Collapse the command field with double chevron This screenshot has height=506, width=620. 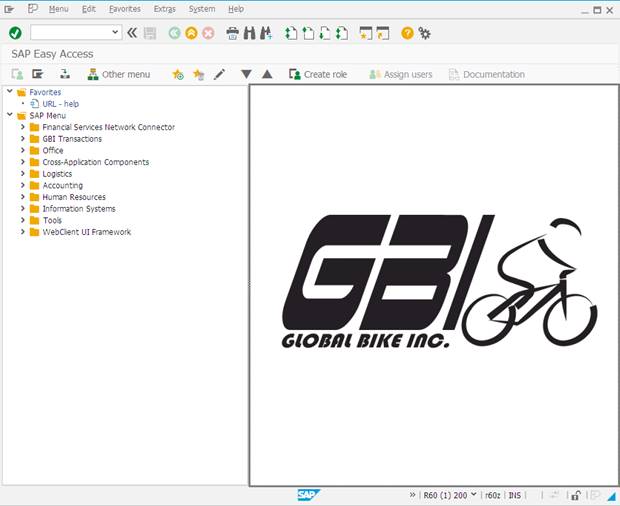(132, 33)
